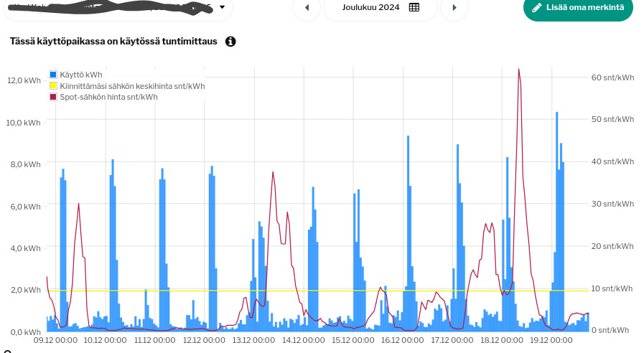Click yellow swatch of Kiinnittämäsi sähkön keskihinta

pos(53,86)
